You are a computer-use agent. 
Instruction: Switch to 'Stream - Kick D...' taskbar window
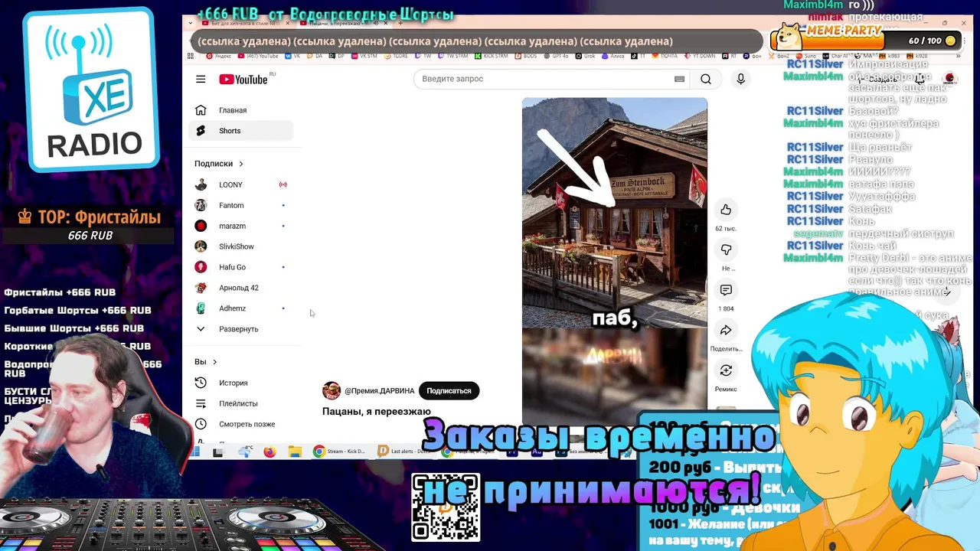click(x=341, y=452)
